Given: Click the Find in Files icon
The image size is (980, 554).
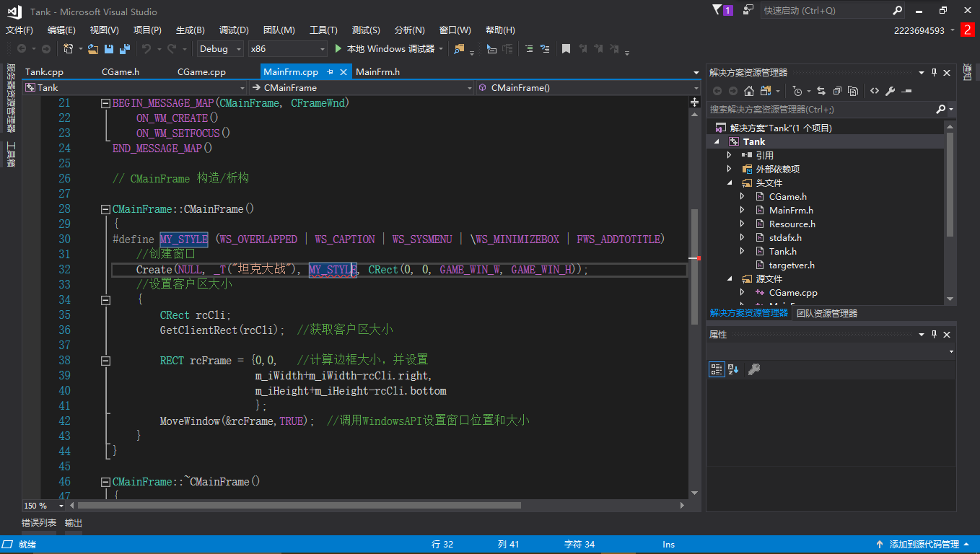Looking at the screenshot, I should tap(459, 48).
